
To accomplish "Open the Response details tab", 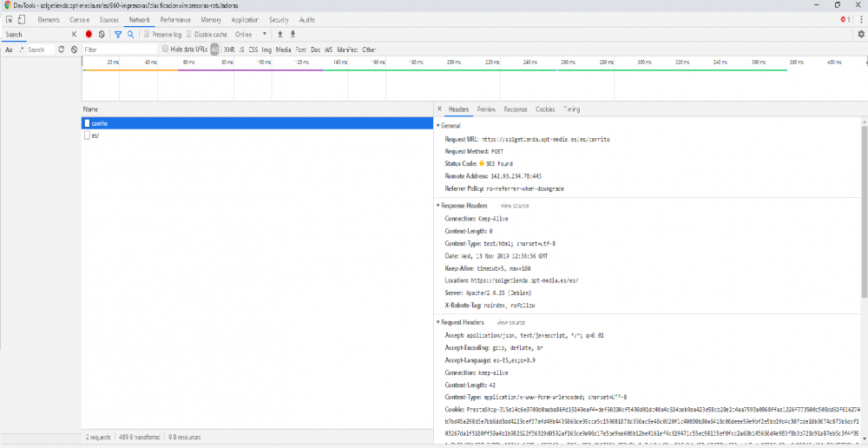I will 516,109.
